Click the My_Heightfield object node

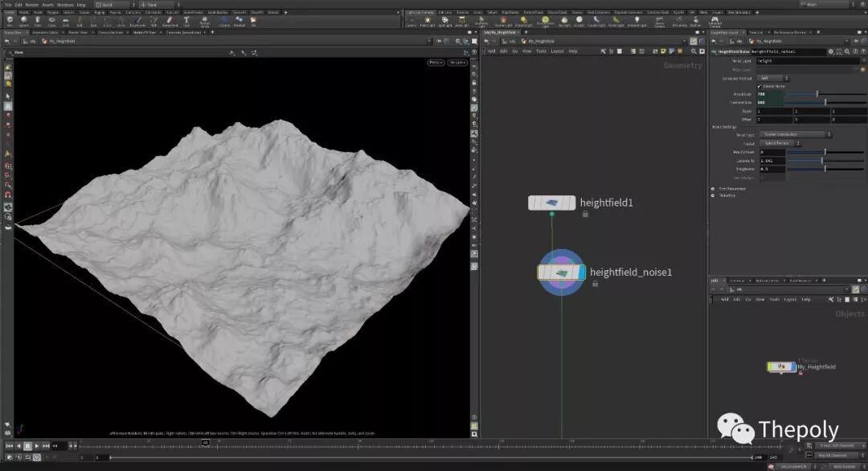780,367
